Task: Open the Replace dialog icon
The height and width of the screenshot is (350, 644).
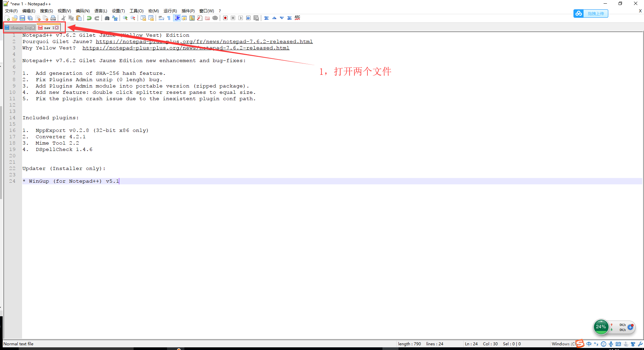Action: 115,18
